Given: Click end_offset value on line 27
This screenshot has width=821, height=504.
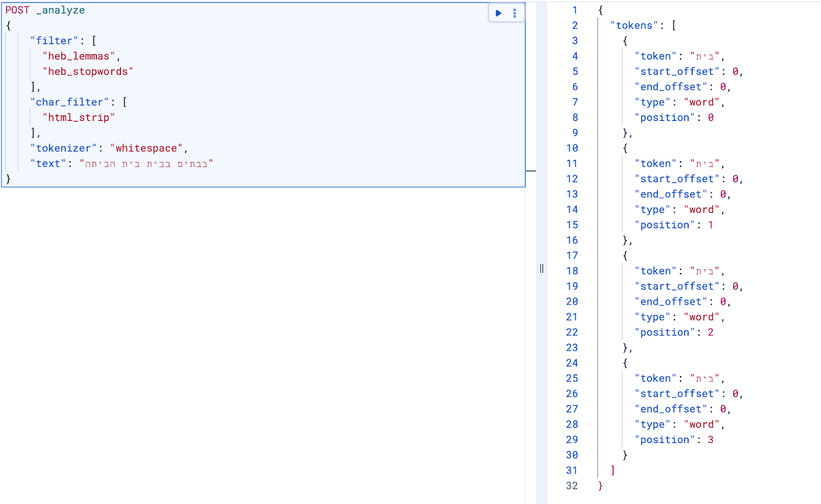Looking at the screenshot, I should point(723,409).
